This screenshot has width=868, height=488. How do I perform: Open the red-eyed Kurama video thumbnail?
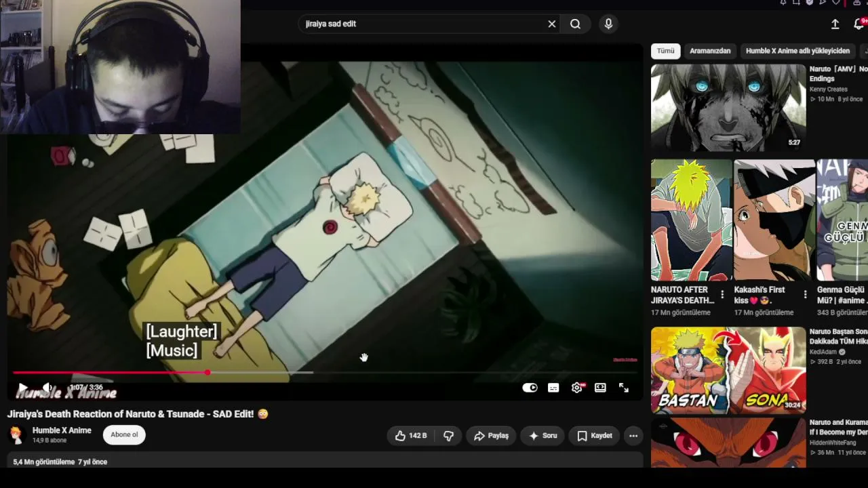[x=728, y=442]
